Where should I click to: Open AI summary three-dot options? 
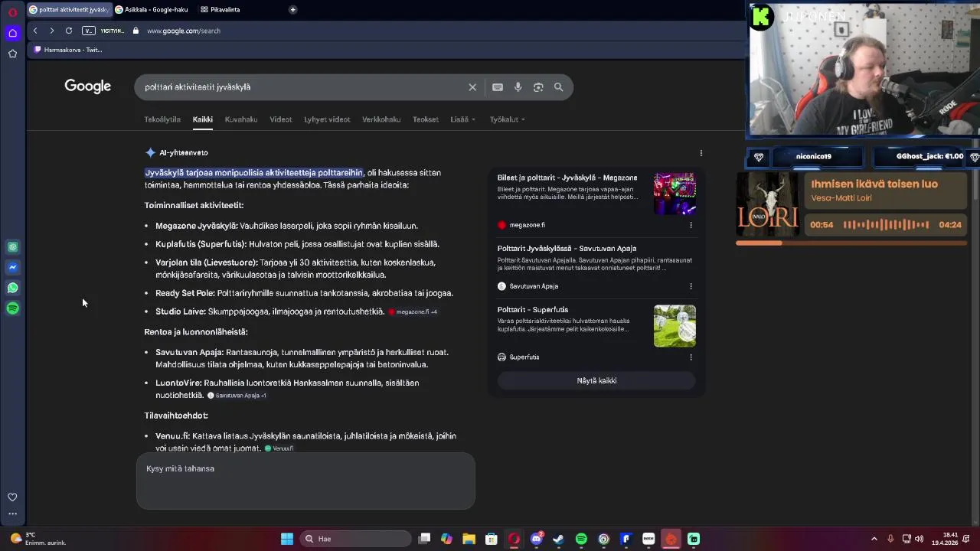pyautogui.click(x=701, y=153)
